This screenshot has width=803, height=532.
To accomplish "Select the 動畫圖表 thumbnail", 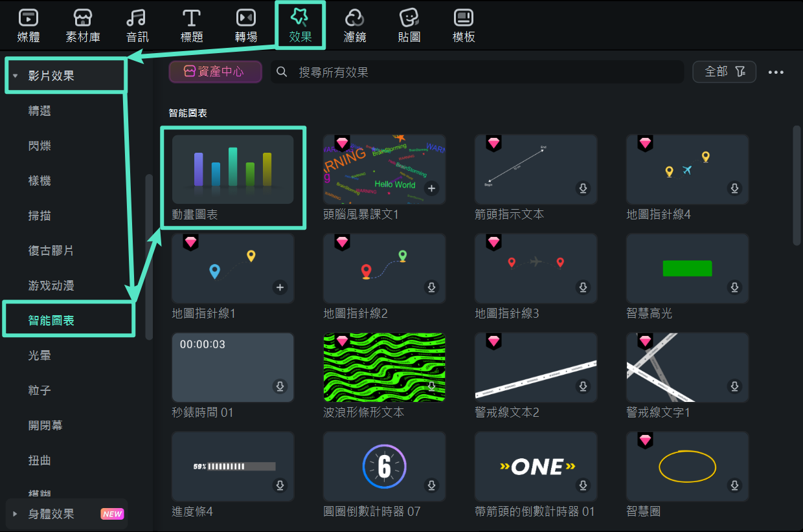I will coord(232,170).
